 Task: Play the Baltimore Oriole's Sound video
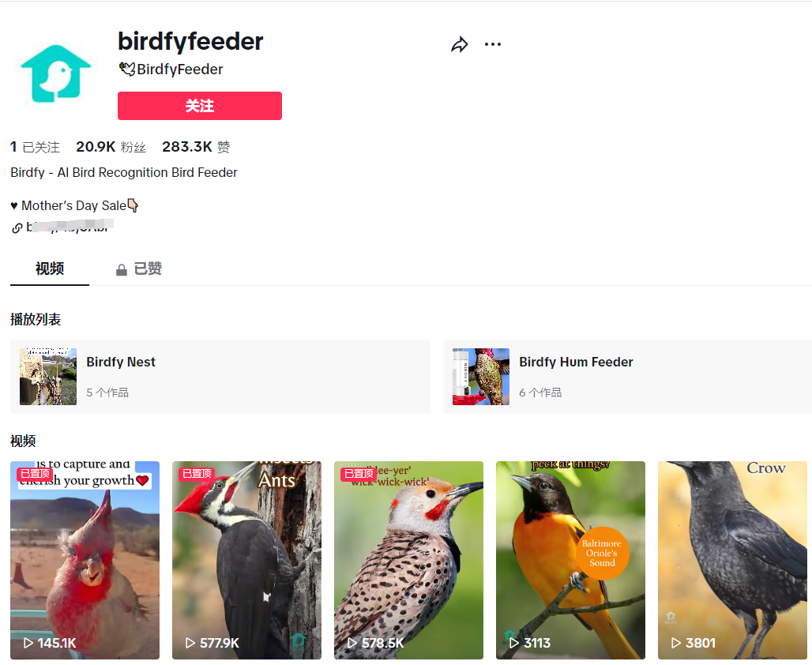(x=570, y=561)
